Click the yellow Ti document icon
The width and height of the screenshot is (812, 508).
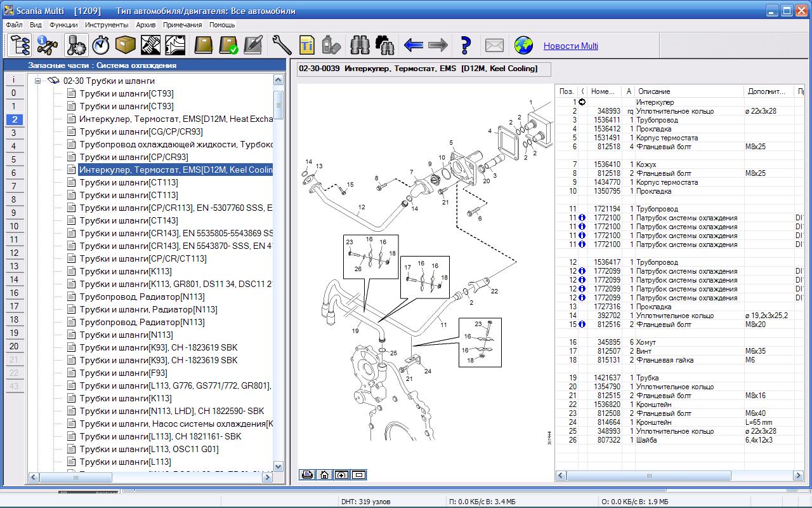pos(307,45)
